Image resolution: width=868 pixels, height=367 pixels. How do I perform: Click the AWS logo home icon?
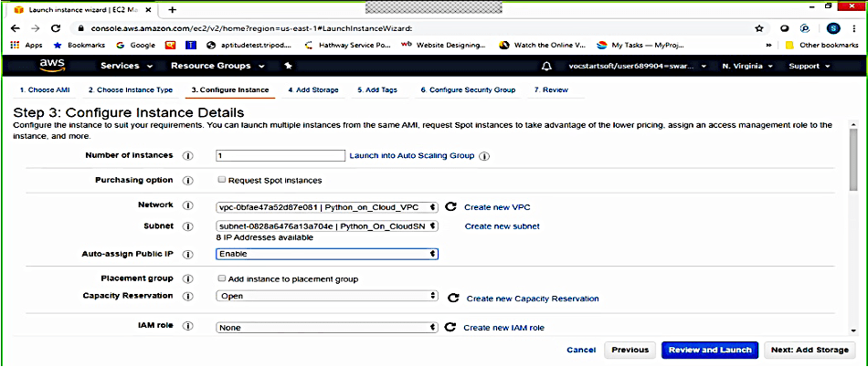(x=50, y=66)
